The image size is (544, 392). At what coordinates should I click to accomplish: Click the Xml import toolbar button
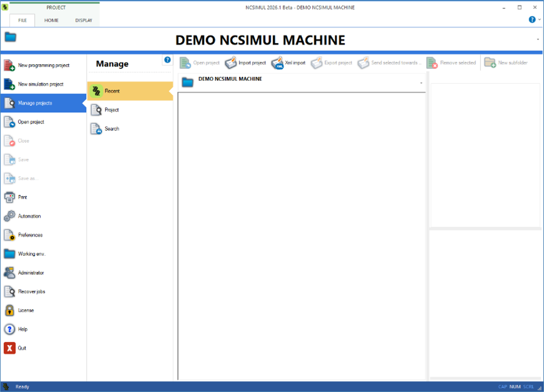click(x=288, y=63)
